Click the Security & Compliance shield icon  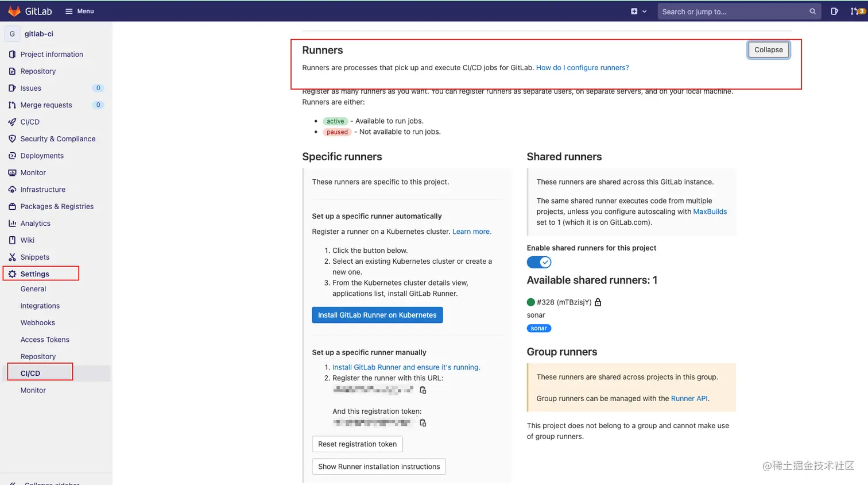(x=12, y=138)
